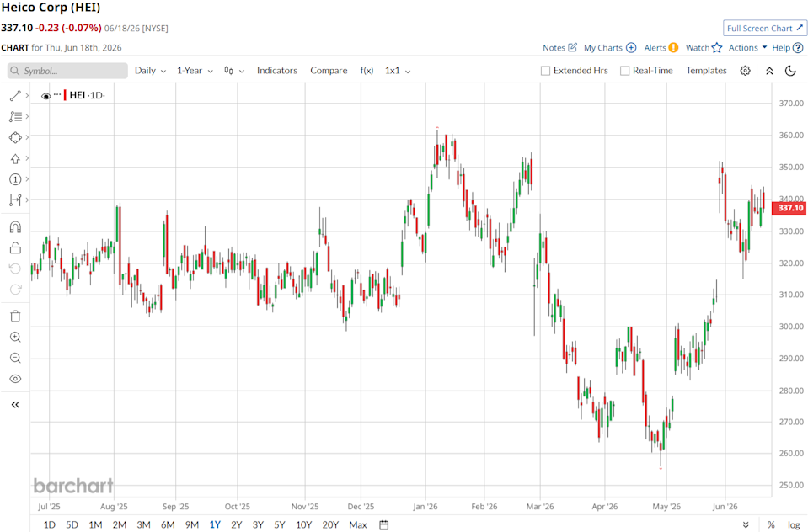Zoom out on the chart

(x=15, y=358)
